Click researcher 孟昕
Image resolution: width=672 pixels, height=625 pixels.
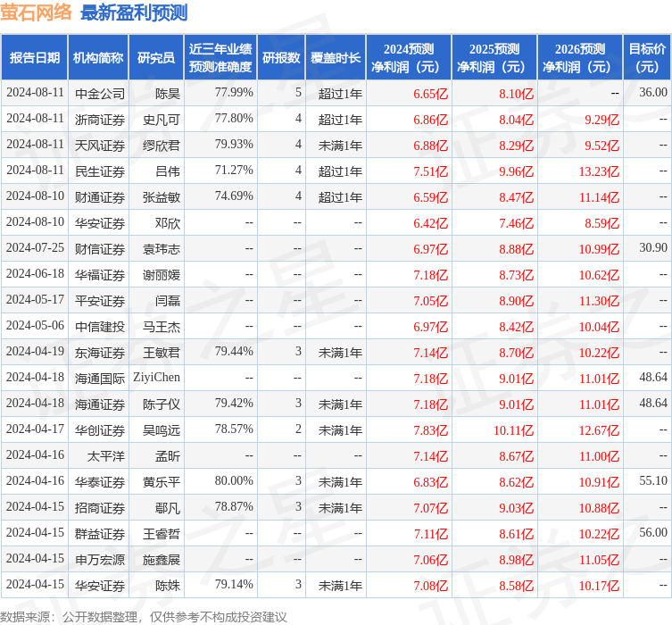pyautogui.click(x=168, y=456)
